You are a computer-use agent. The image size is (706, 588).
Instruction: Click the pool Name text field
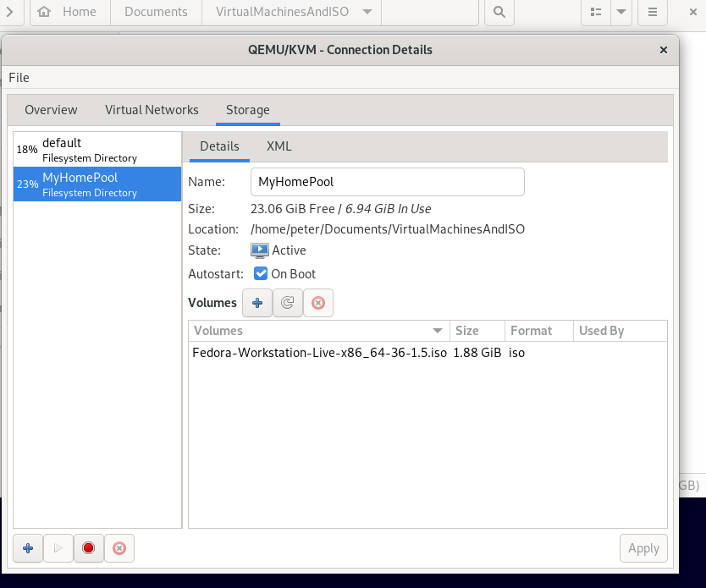[388, 182]
